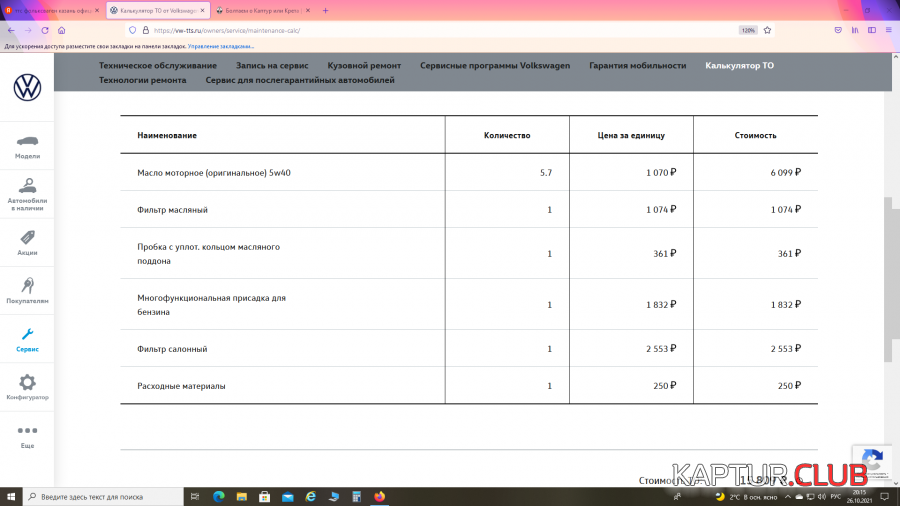900x506 pixels.
Task: Open Гарантия мобильности link
Action: [x=637, y=65]
